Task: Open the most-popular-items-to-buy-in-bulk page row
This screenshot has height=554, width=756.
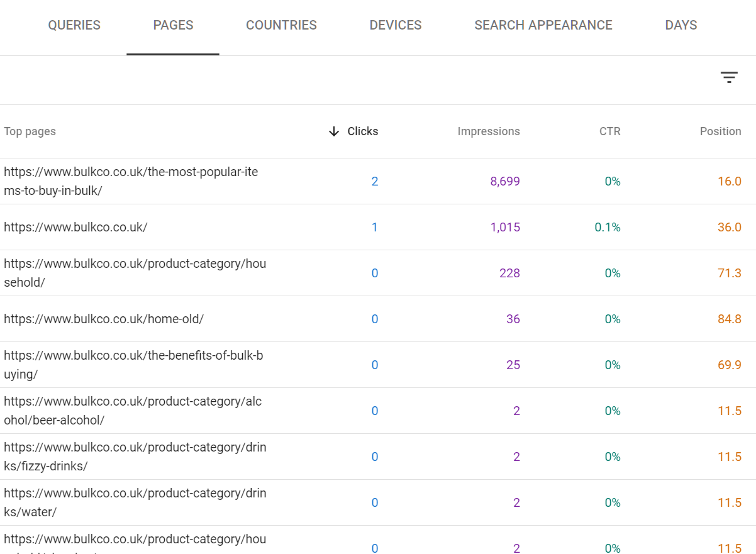Action: point(131,181)
